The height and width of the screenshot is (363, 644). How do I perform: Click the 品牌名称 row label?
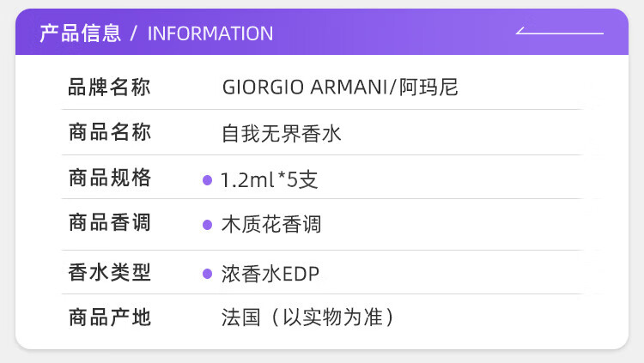109,87
